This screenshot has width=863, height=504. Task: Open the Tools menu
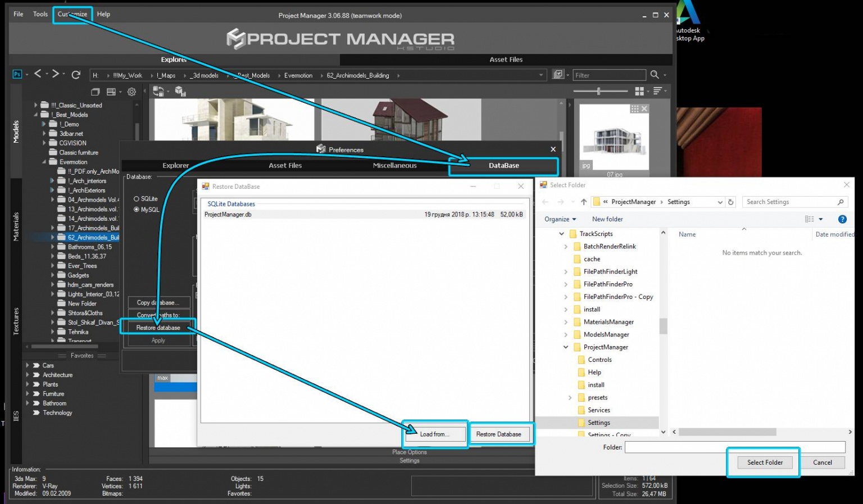pos(40,14)
